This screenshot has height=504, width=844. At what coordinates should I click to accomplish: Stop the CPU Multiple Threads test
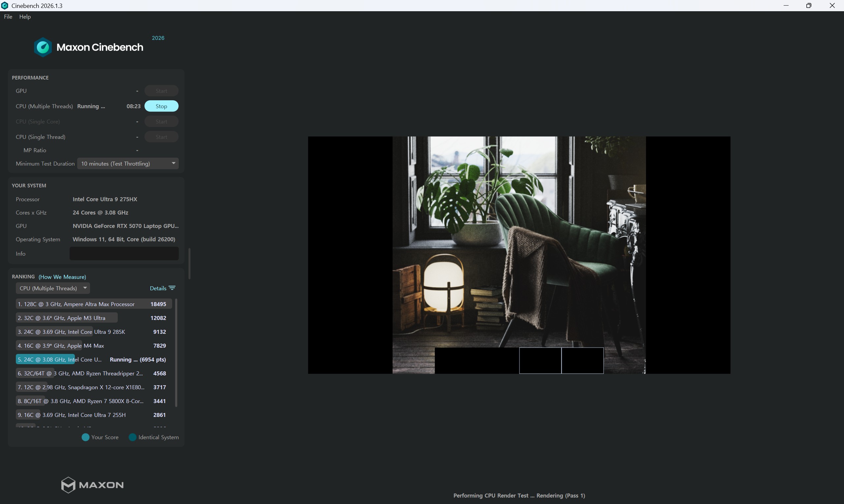[161, 106]
